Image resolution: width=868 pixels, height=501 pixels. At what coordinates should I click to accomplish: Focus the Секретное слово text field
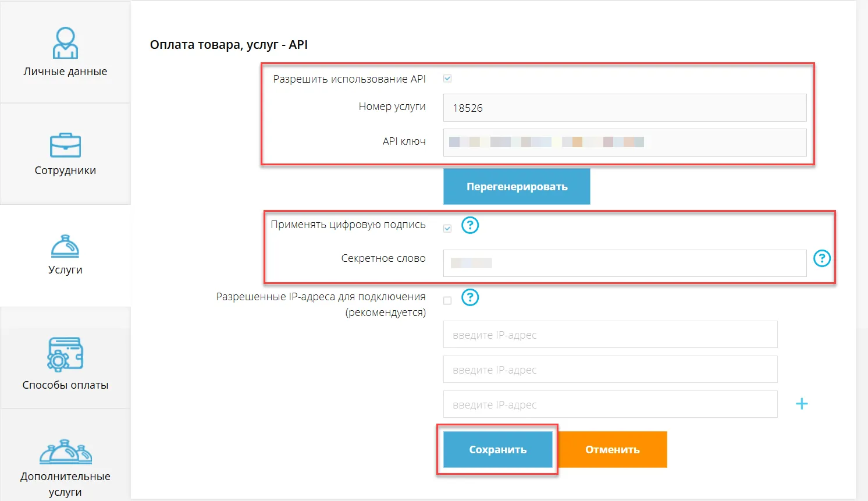click(624, 263)
